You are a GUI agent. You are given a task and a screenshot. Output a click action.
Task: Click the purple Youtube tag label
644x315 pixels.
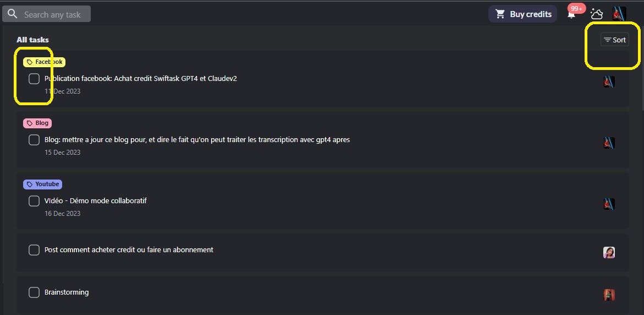[42, 184]
